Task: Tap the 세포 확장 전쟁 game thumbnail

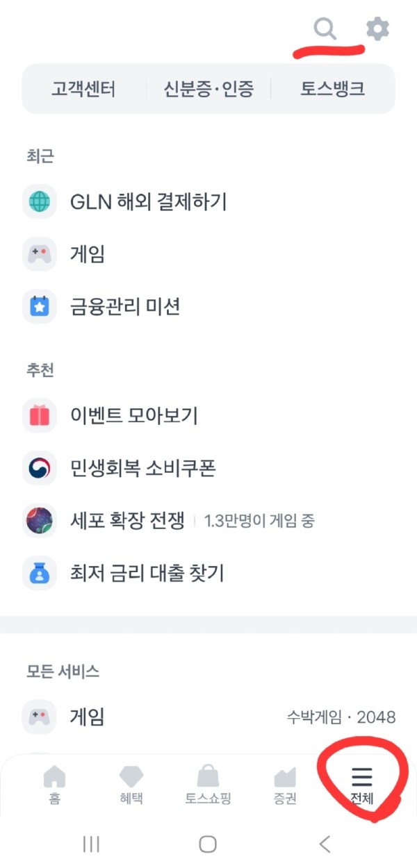Action: pyautogui.click(x=40, y=521)
